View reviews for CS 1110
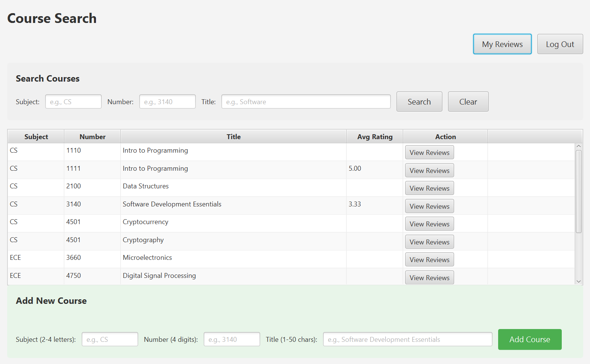The height and width of the screenshot is (364, 590). (x=429, y=153)
